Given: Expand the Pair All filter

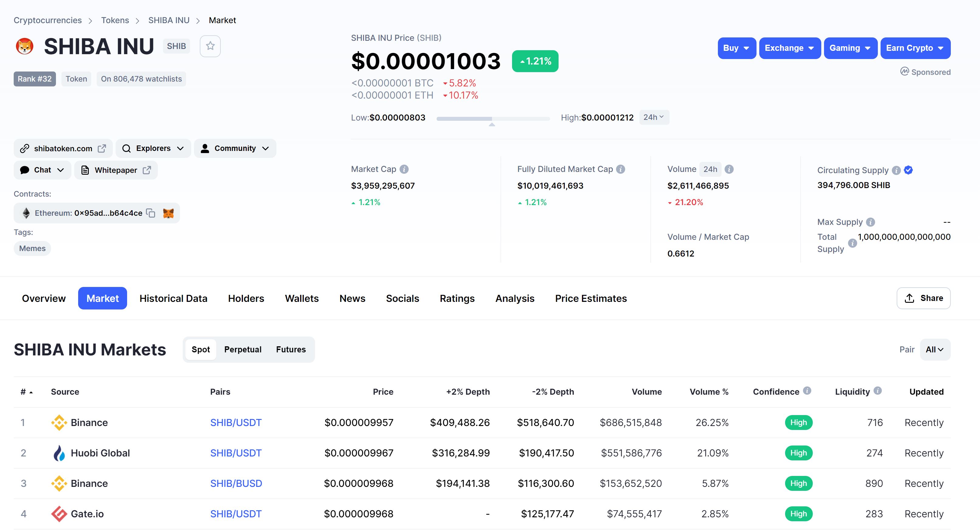Looking at the screenshot, I should tap(935, 349).
